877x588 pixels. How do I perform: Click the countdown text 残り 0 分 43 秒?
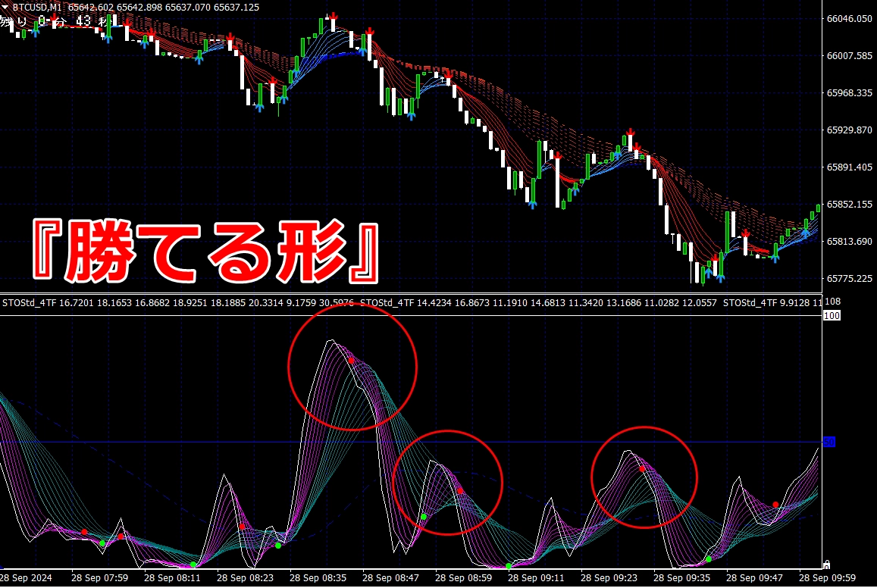[56, 22]
